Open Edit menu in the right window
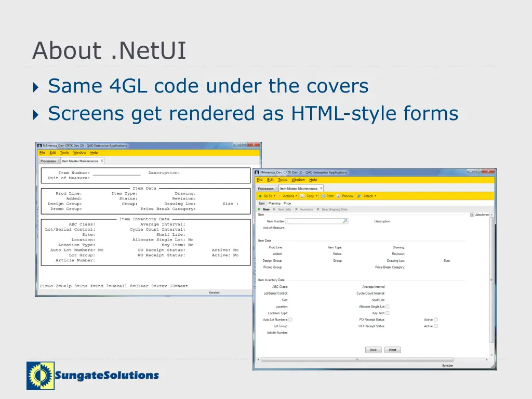 coord(270,180)
